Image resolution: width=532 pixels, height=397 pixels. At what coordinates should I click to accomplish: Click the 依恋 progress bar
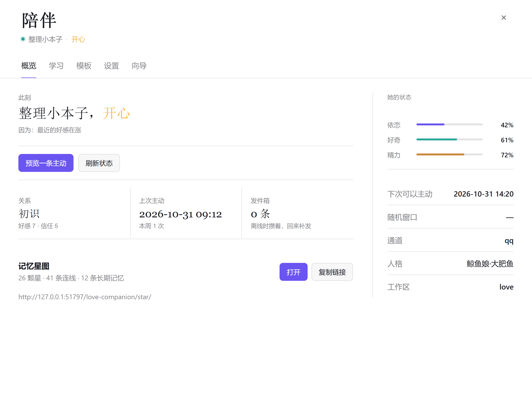[450, 124]
